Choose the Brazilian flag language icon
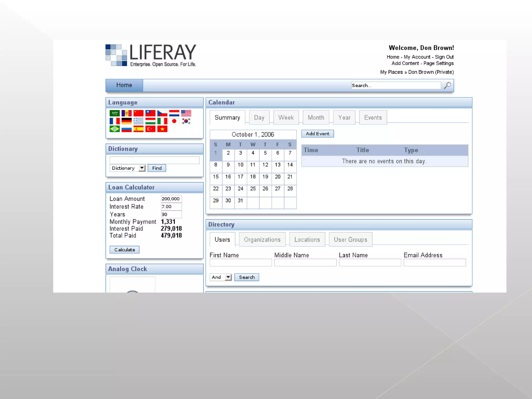The image size is (532, 399). point(115,129)
